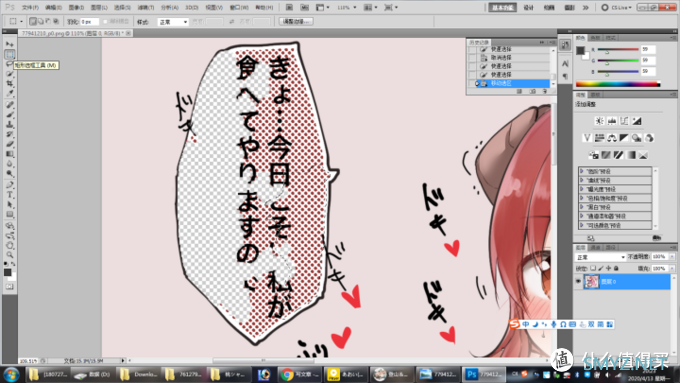Choose the Add to selection mode
Image resolution: width=680 pixels, height=383 pixels.
41,21
